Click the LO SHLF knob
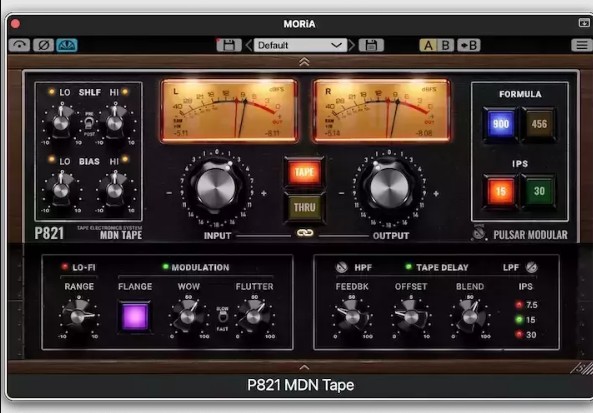The image size is (593, 413). click(x=61, y=122)
